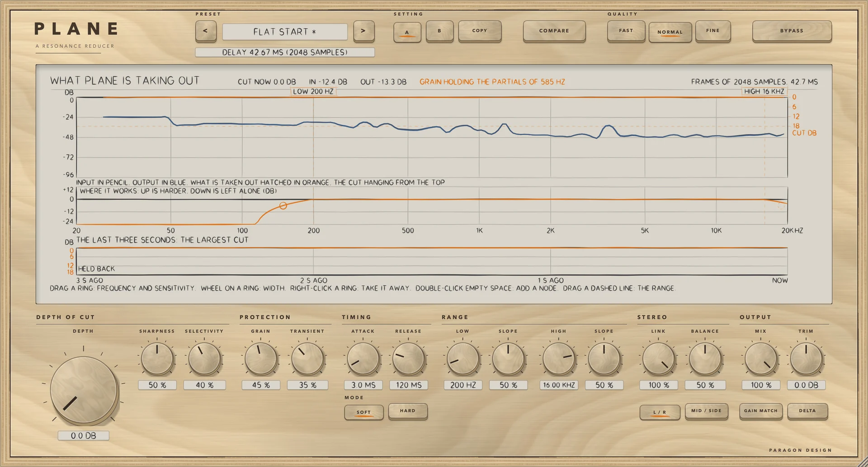Load the previous preset with left arrow

click(206, 31)
